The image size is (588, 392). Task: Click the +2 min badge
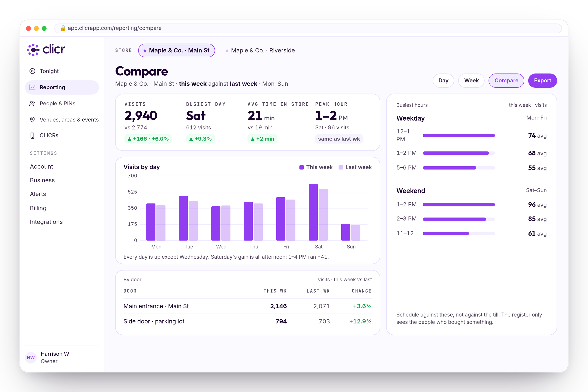click(x=262, y=139)
